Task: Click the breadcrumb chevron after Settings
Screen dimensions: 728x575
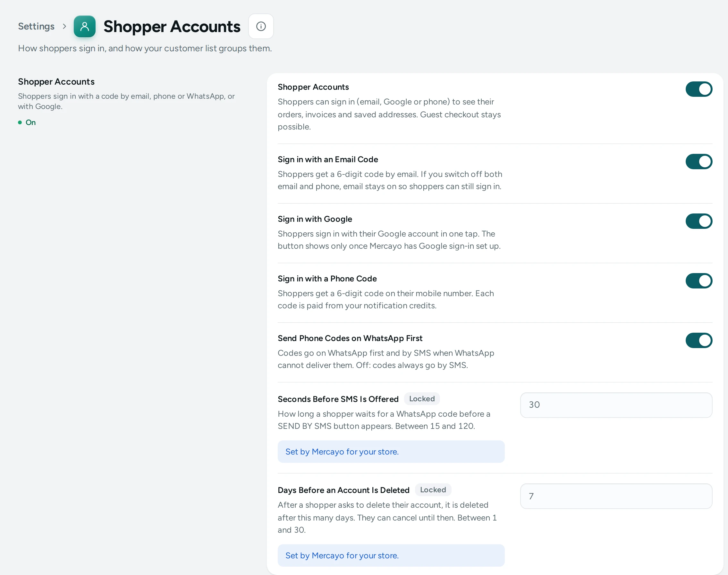Action: pyautogui.click(x=64, y=26)
